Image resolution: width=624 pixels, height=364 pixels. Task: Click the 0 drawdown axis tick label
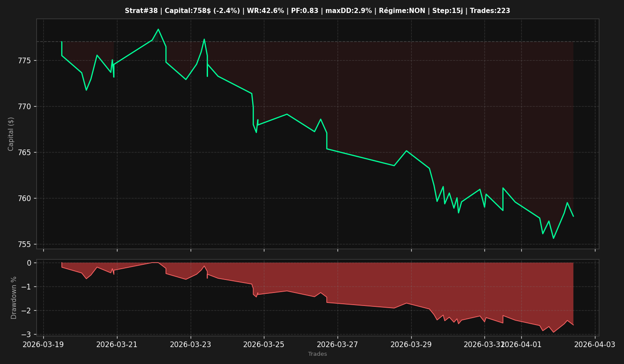point(29,263)
